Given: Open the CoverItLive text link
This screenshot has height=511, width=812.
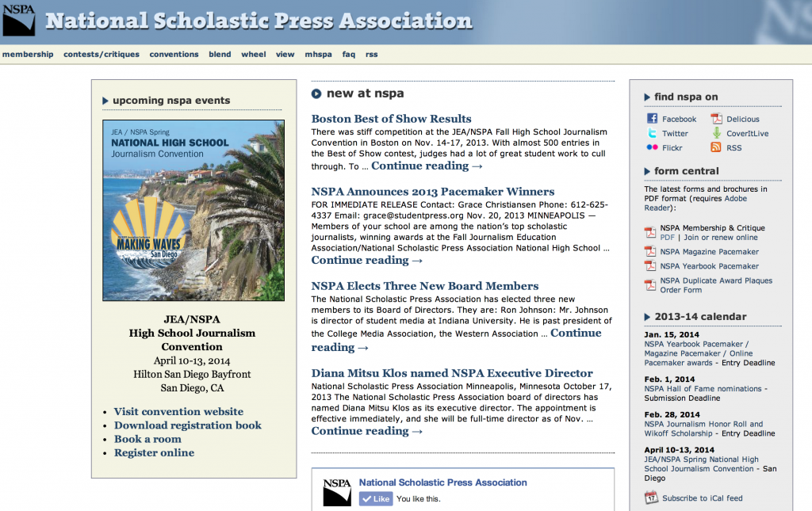Looking at the screenshot, I should [x=747, y=133].
